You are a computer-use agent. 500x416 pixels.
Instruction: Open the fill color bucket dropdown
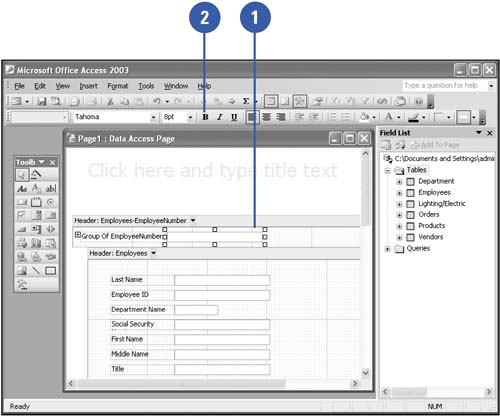[374, 117]
